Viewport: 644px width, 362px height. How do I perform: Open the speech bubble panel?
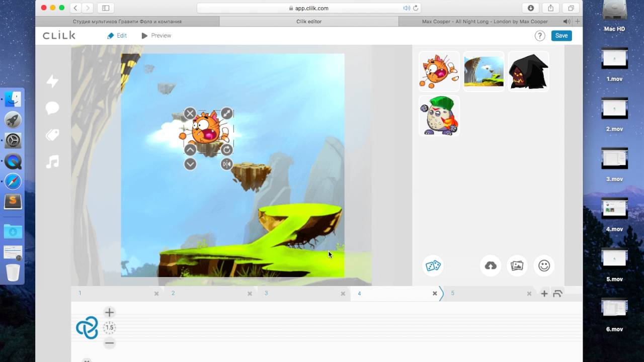click(52, 108)
